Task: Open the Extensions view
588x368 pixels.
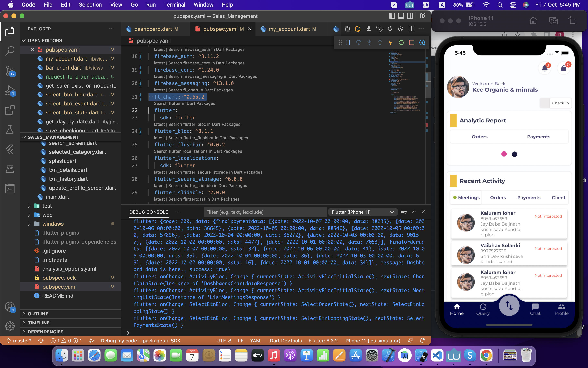Action: coord(10,110)
